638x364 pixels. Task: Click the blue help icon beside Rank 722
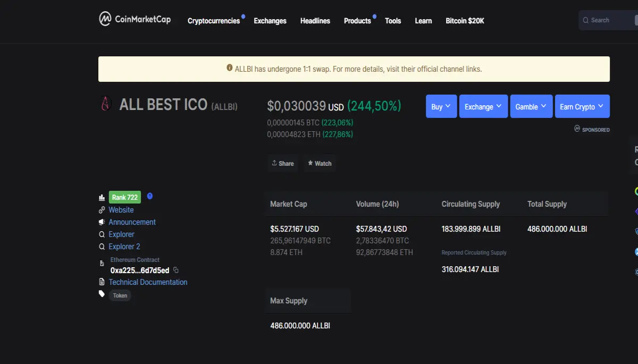pyautogui.click(x=150, y=196)
